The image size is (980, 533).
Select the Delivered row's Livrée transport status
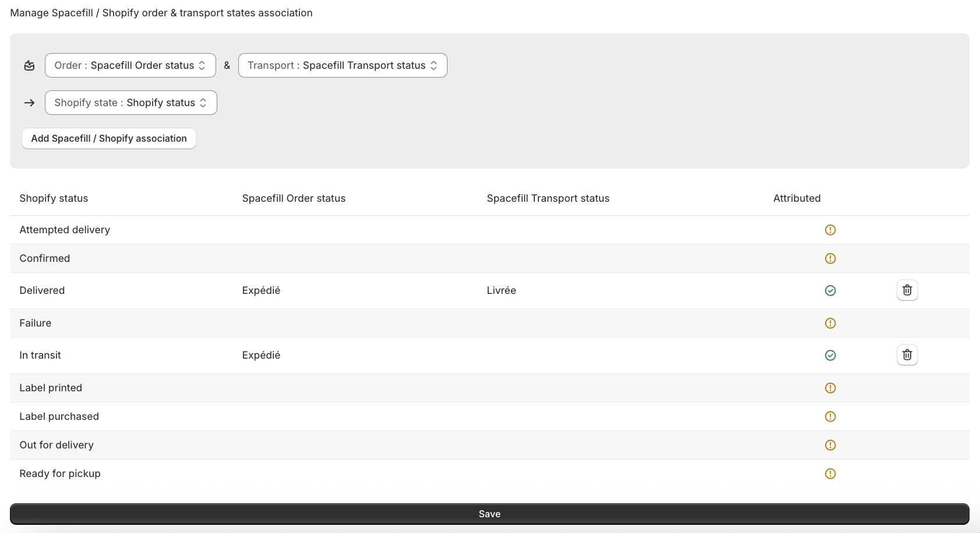tap(501, 290)
